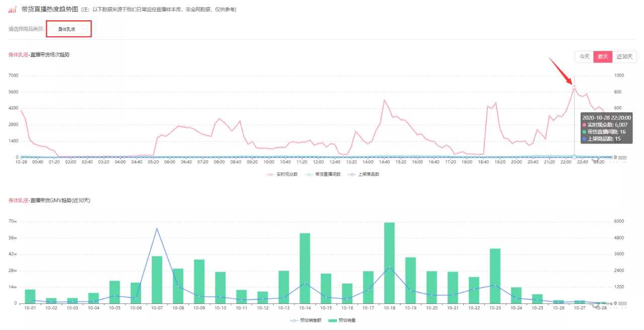Switch to the 今天 tab
This screenshot has height=330, width=644.
click(584, 56)
